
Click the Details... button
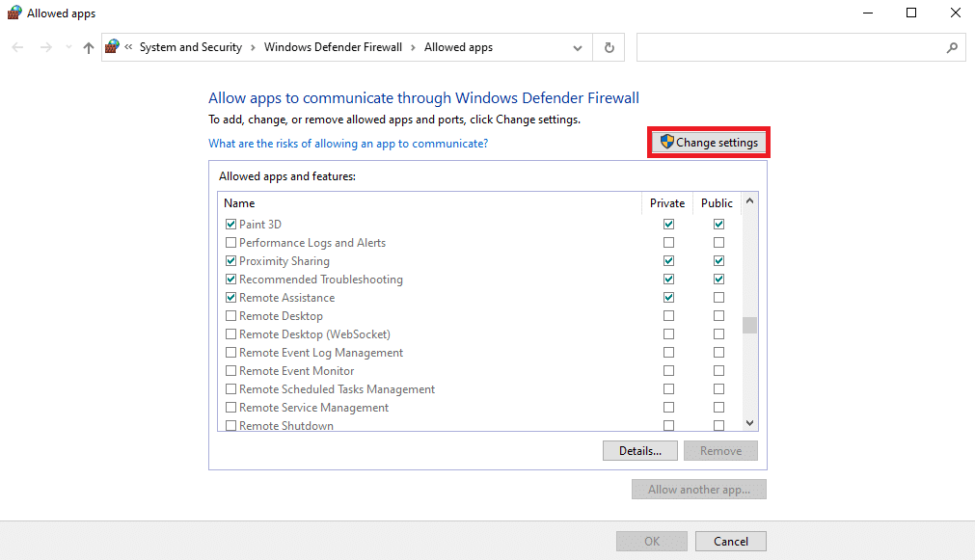pos(639,451)
